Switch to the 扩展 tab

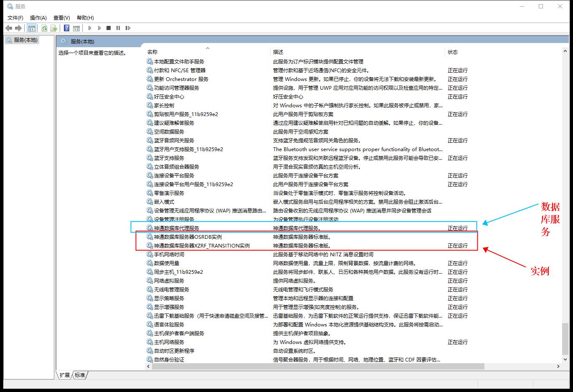65,375
